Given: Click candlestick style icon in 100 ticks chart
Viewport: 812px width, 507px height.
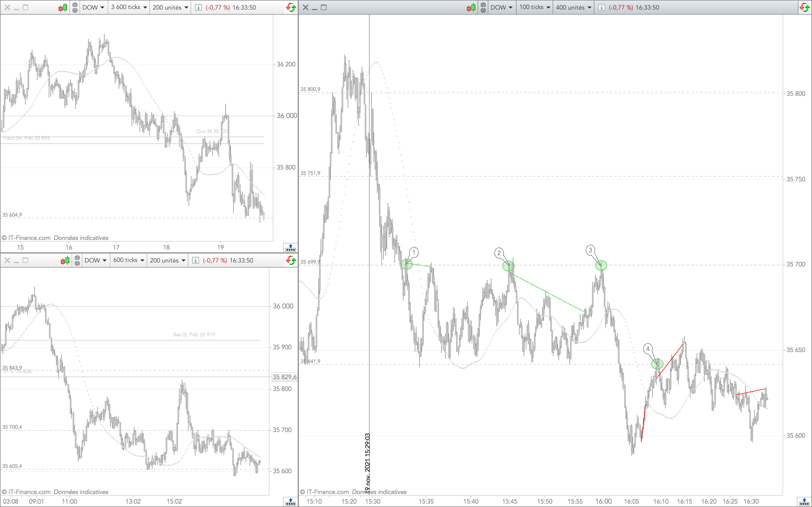Looking at the screenshot, I should click(x=471, y=7).
